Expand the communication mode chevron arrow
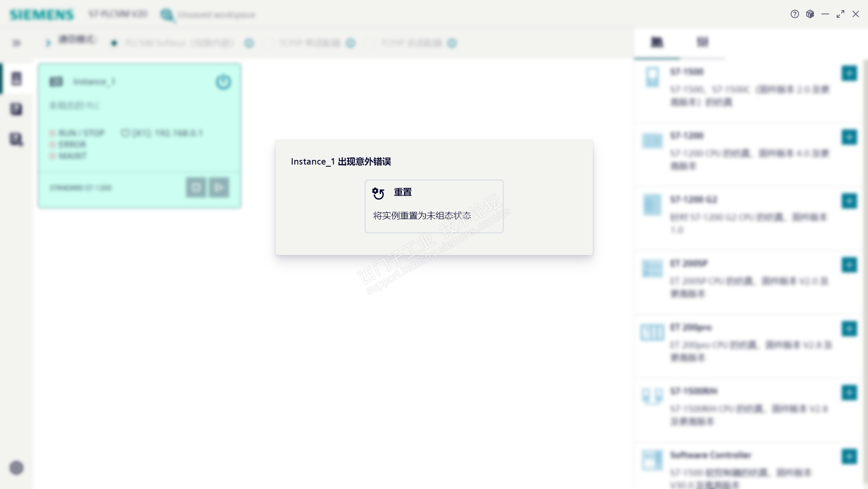The image size is (868, 489). tap(48, 43)
